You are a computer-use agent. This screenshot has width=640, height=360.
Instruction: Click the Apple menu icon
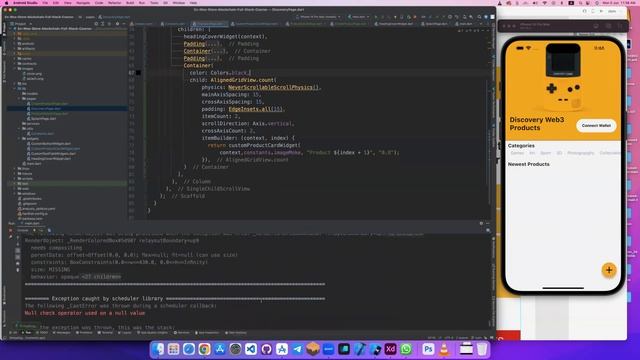tap(6, 2)
